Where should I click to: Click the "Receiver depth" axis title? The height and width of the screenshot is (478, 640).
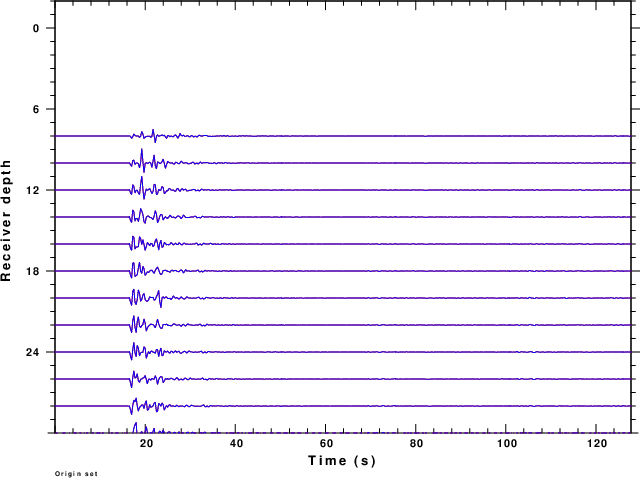pos(6,220)
